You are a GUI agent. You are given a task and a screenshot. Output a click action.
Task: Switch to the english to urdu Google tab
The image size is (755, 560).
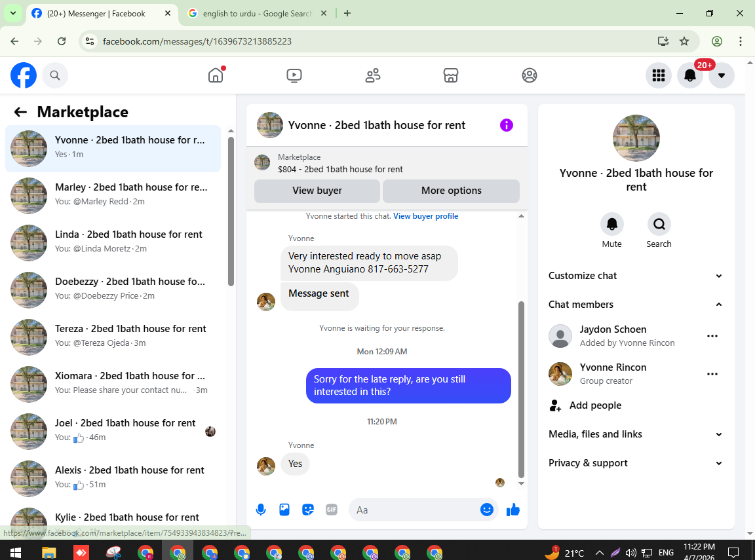click(x=257, y=14)
